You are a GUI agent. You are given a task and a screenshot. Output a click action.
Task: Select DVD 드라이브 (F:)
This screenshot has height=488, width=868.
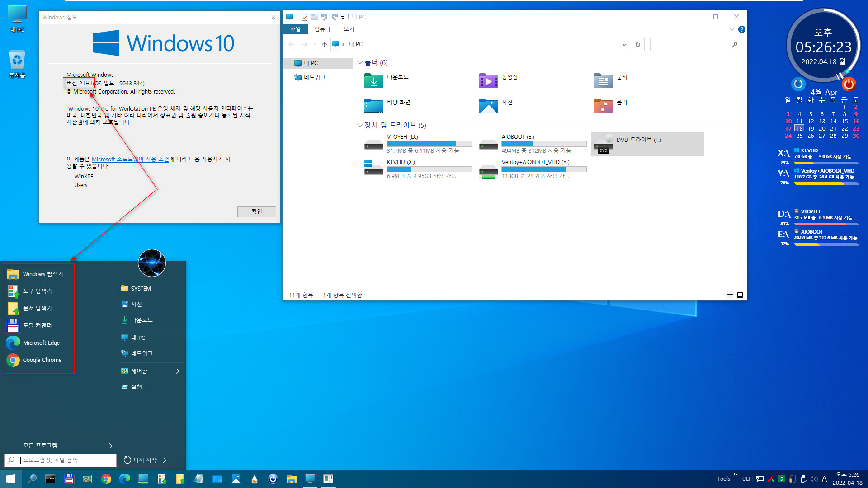[x=647, y=144]
